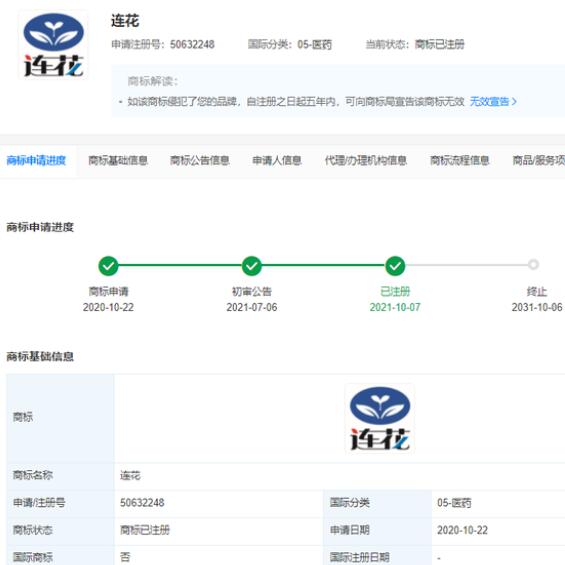Select the 商品/服务项 tab
Screen dimensions: 565x565
click(538, 160)
